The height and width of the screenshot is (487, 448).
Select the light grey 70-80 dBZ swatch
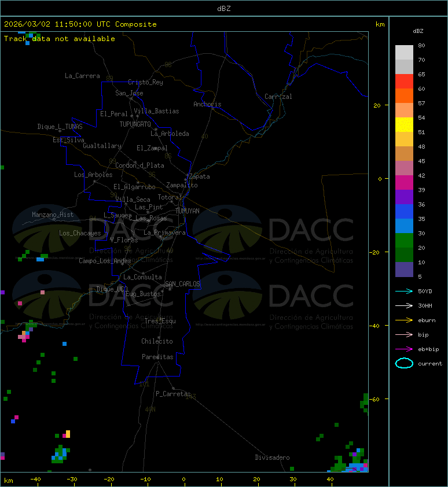[x=404, y=53]
